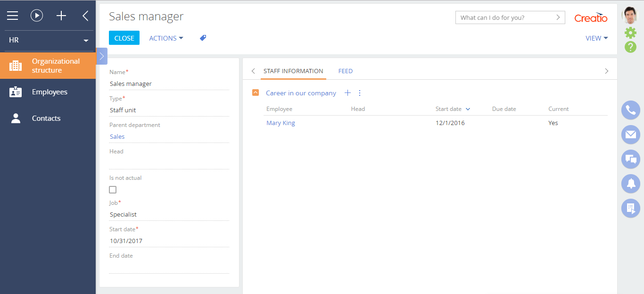
Task: Open the notifications bell icon
Action: [630, 184]
